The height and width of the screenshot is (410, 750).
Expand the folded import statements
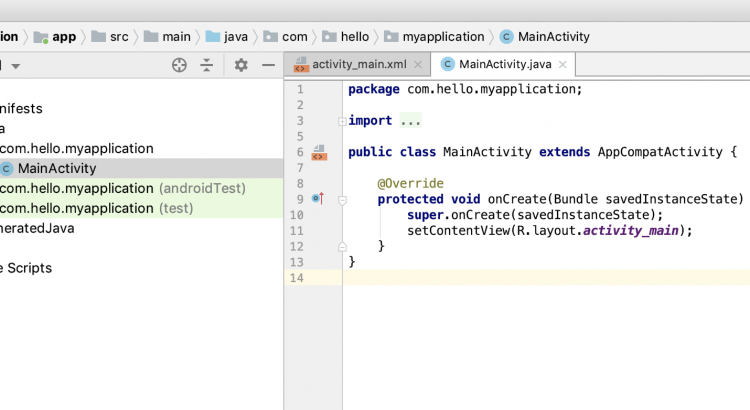point(343,121)
